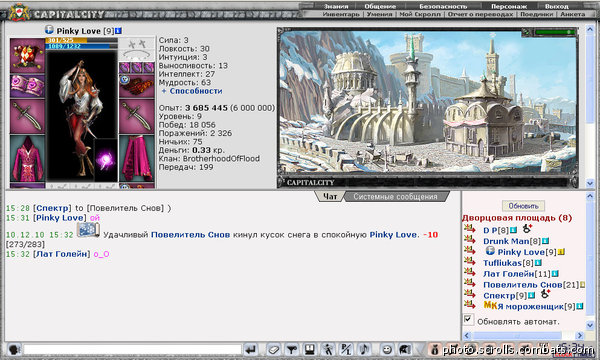Screen dimensions: 600x360
Task: Click the floppy disk save icon
Action: (x=310, y=349)
